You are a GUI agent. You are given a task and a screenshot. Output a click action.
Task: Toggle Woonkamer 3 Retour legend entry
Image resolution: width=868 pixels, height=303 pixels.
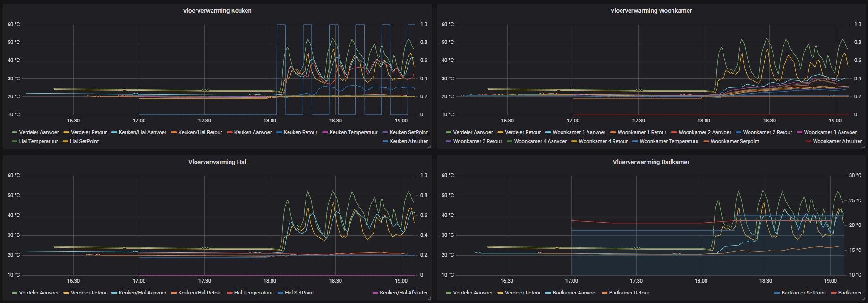point(477,142)
